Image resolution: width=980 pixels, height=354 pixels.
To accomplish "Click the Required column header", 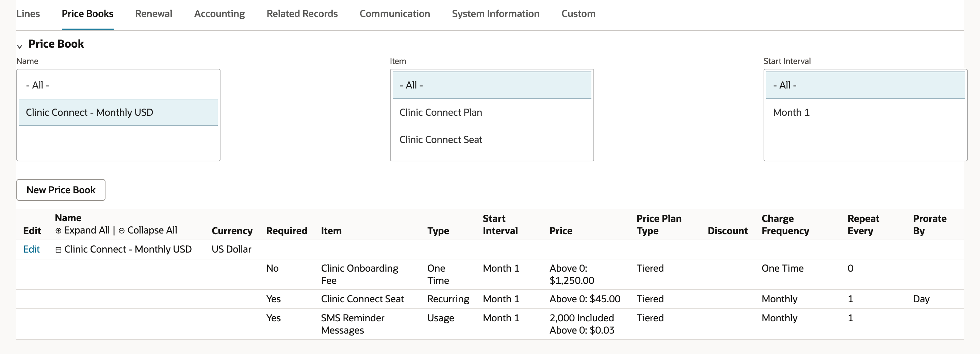I will pos(287,231).
